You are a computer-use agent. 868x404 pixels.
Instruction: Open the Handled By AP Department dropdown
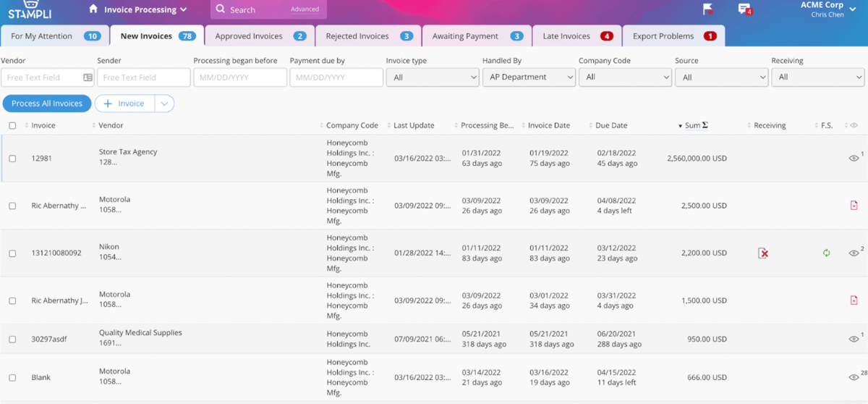pyautogui.click(x=529, y=77)
